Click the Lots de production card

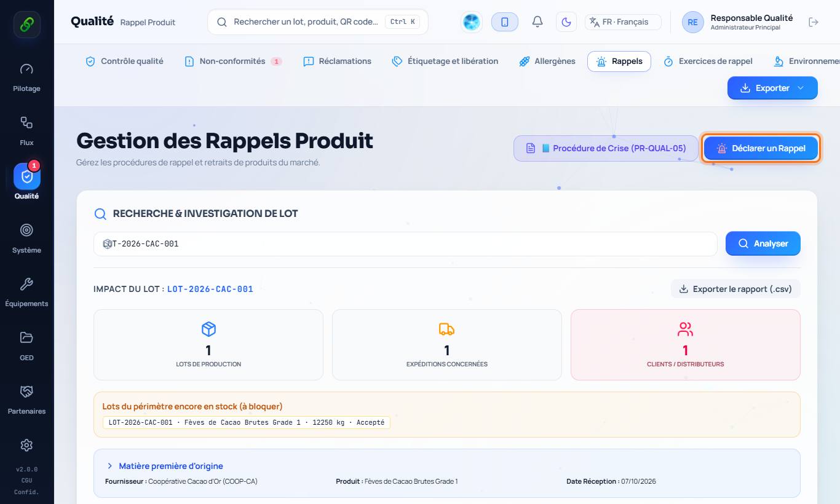click(208, 345)
